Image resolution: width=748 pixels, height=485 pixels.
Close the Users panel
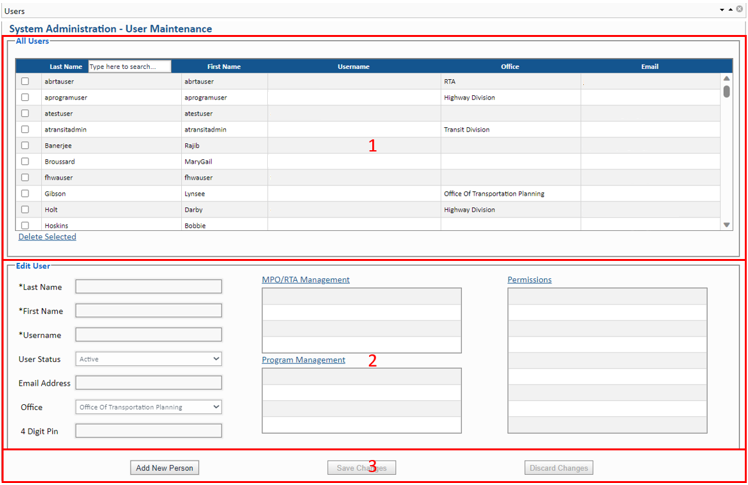coord(740,10)
